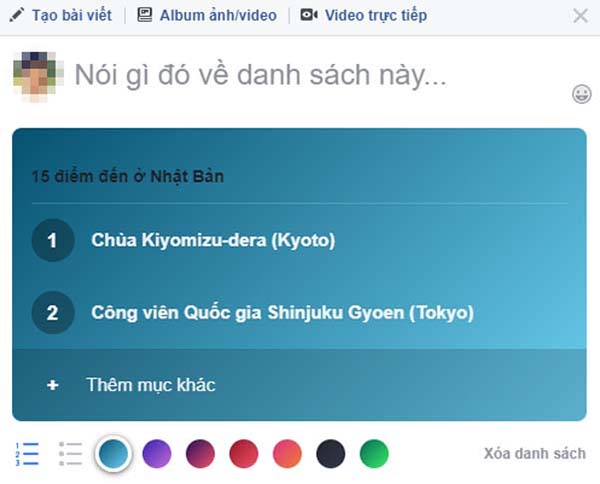Choose the blue gradient background swatch
The width and height of the screenshot is (600, 484).
point(113,454)
